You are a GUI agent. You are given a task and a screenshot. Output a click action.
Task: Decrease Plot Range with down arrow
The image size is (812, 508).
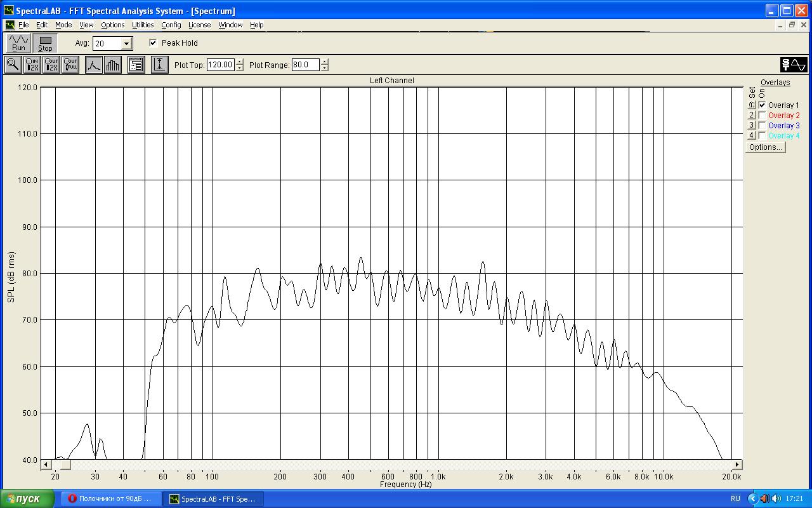[x=325, y=68]
